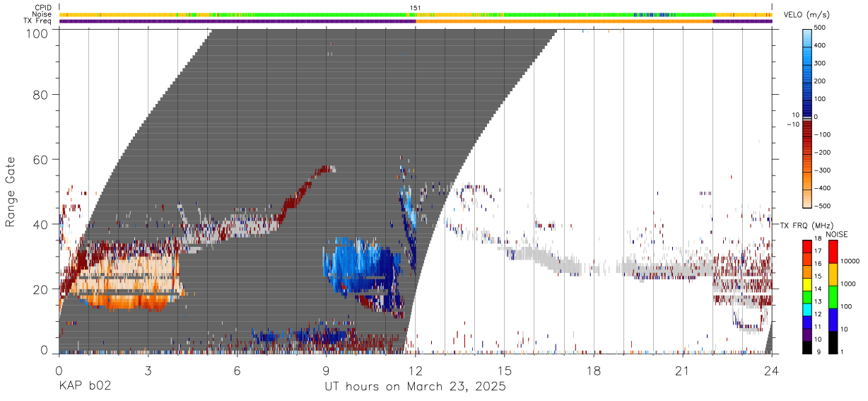Viewport: 868px width, 401px height.
Task: Click the 60 tick on Range Gate axis
Action: point(41,159)
